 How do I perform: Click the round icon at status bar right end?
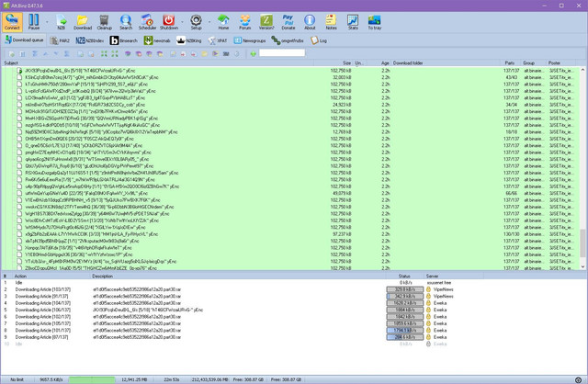pos(578,380)
